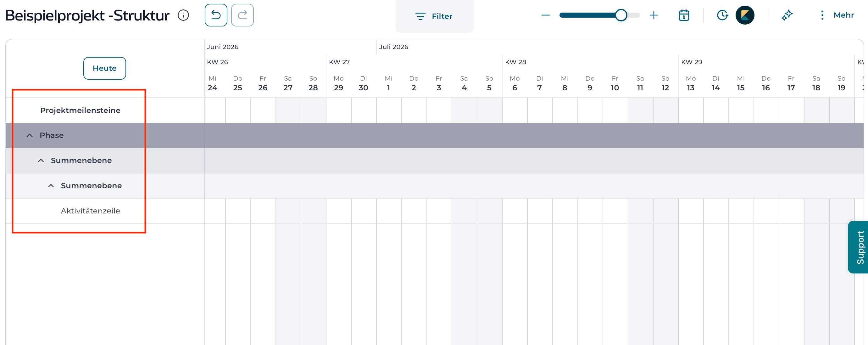Image resolution: width=868 pixels, height=345 pixels.
Task: Click day header So 19
Action: tap(841, 83)
